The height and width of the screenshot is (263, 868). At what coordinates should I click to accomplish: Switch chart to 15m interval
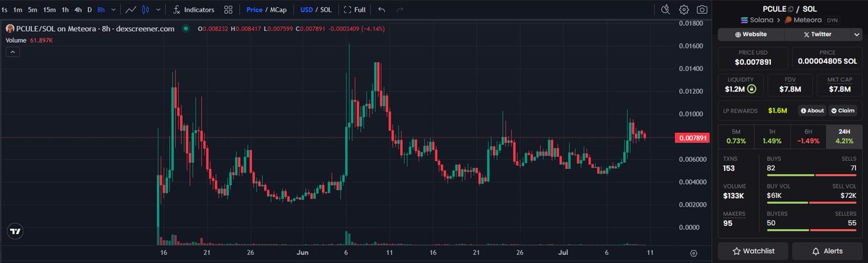pos(49,10)
